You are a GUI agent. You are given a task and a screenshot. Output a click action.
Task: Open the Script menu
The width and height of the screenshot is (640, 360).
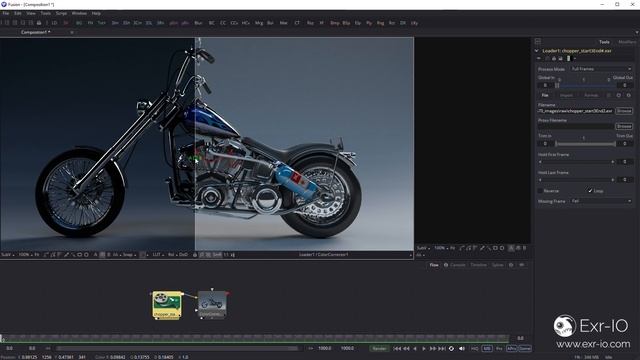[x=61, y=13]
